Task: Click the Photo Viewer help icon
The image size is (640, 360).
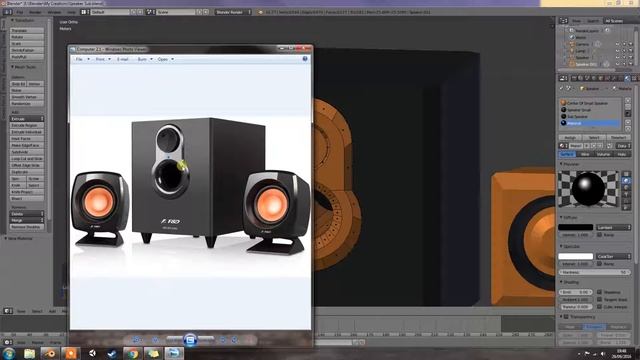Action: tap(304, 59)
